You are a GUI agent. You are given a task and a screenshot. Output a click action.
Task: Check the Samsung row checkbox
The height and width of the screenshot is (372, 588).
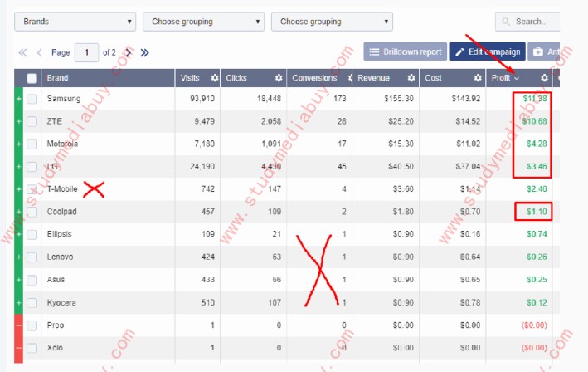[32, 99]
